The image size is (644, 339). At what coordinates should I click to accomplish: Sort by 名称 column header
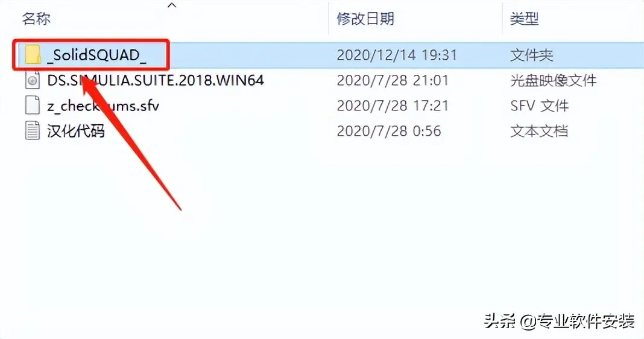point(37,19)
